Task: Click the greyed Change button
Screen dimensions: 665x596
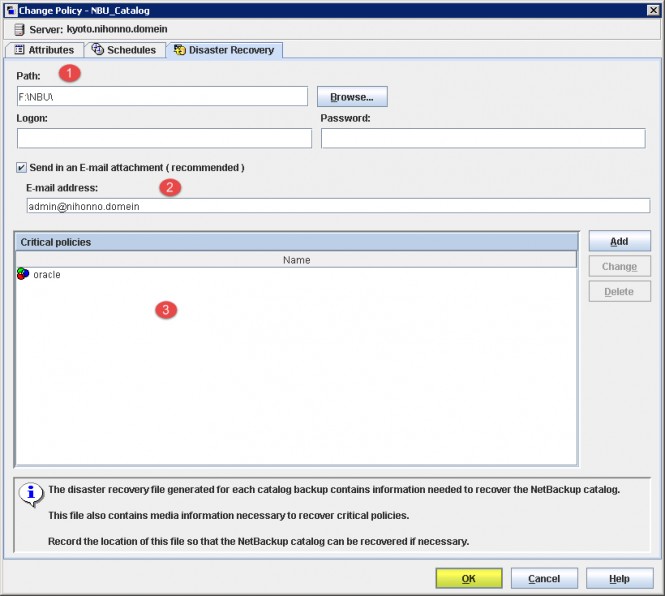Action: click(x=619, y=266)
